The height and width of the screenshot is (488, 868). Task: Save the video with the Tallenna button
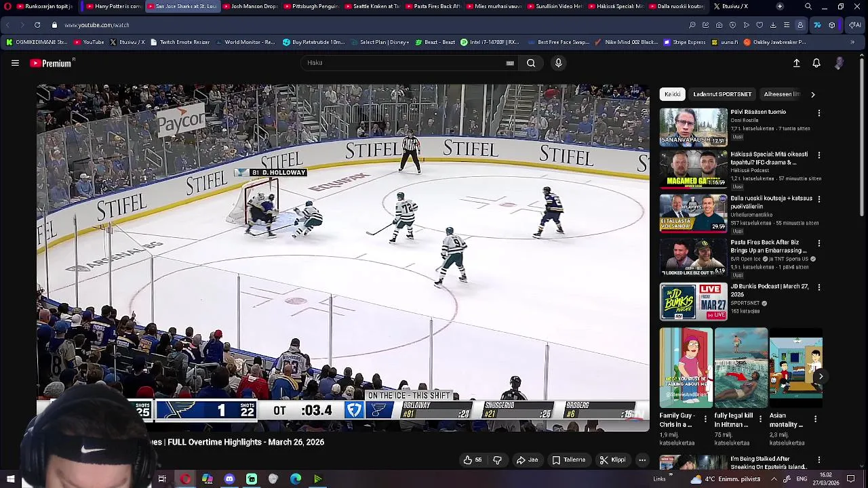568,460
